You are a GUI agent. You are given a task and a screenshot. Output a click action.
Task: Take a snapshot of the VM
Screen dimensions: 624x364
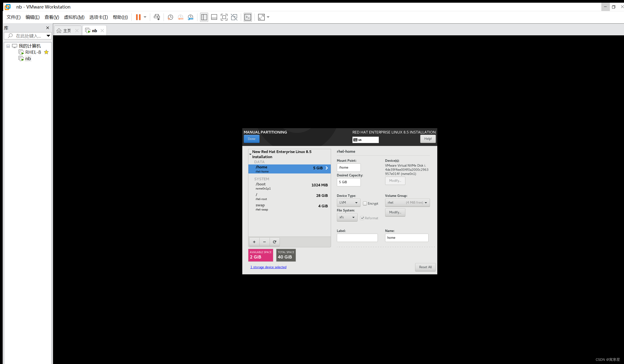[170, 17]
